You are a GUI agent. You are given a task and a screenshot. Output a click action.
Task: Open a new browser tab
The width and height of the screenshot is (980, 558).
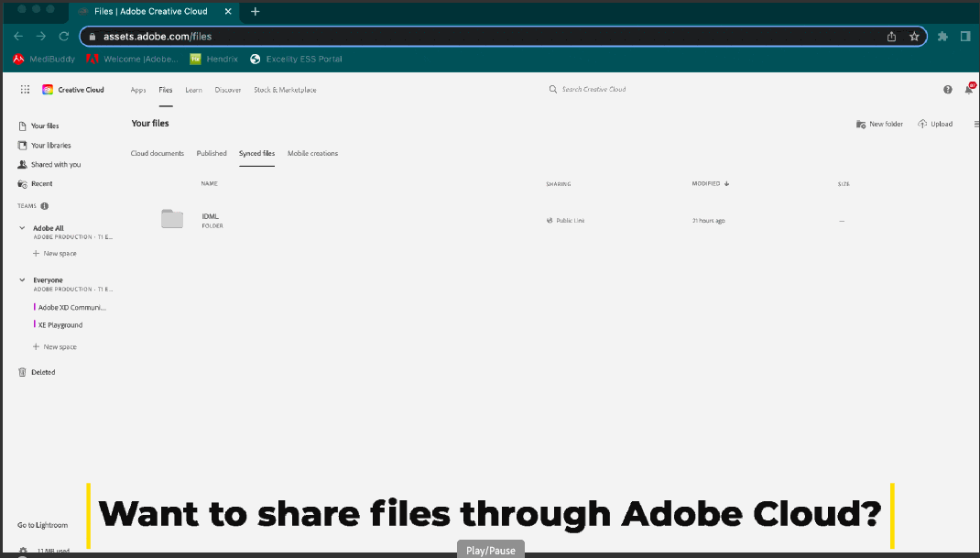pyautogui.click(x=255, y=11)
